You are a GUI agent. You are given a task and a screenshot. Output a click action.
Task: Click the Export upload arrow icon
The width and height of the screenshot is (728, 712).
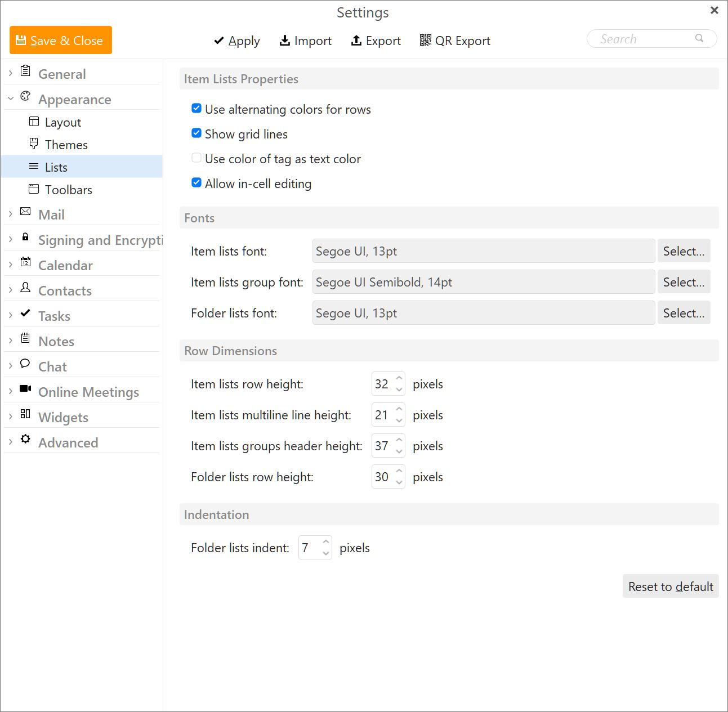pos(356,40)
